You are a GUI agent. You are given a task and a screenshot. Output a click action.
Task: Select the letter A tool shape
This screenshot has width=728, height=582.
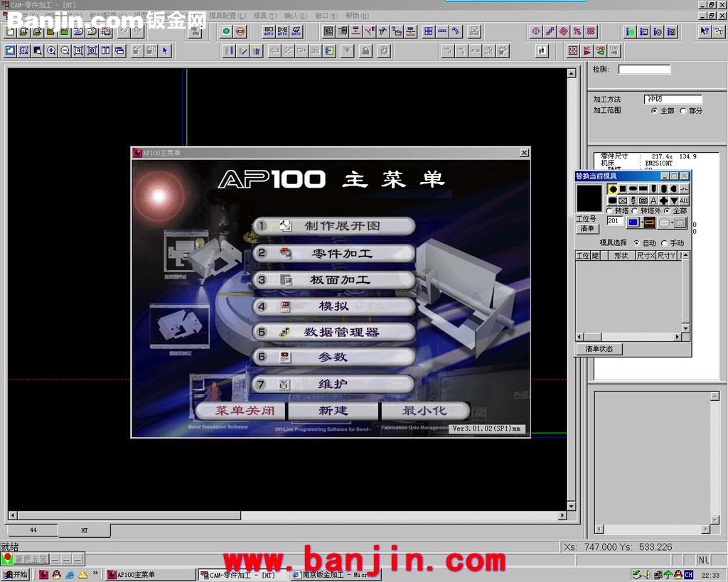653,200
